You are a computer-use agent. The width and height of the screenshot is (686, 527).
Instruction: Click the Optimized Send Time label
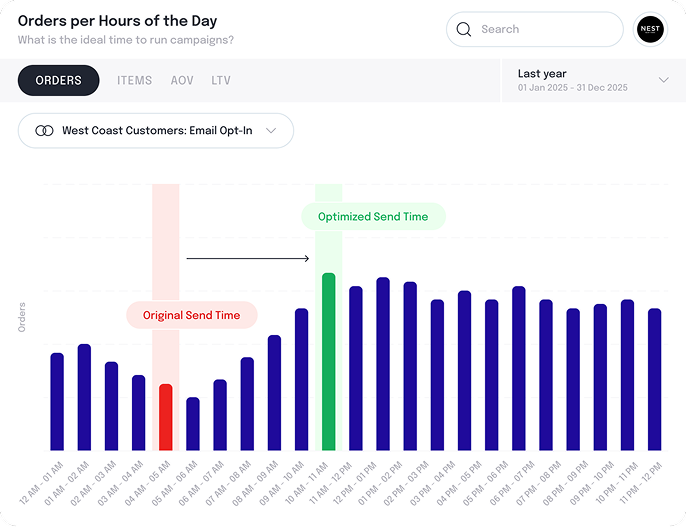click(x=373, y=217)
